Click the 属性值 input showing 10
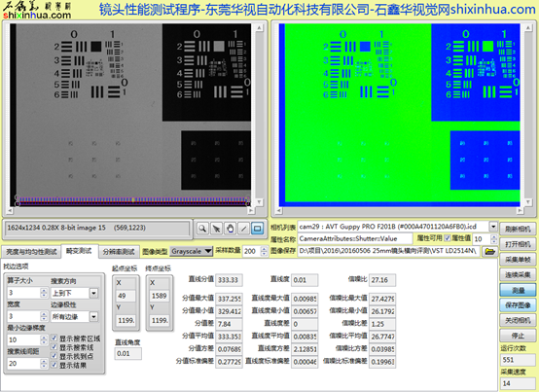The image size is (539, 392). pyautogui.click(x=482, y=238)
